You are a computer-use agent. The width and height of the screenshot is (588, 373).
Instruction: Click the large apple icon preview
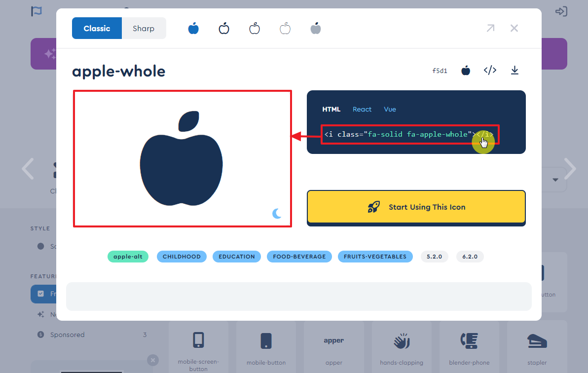click(x=182, y=158)
